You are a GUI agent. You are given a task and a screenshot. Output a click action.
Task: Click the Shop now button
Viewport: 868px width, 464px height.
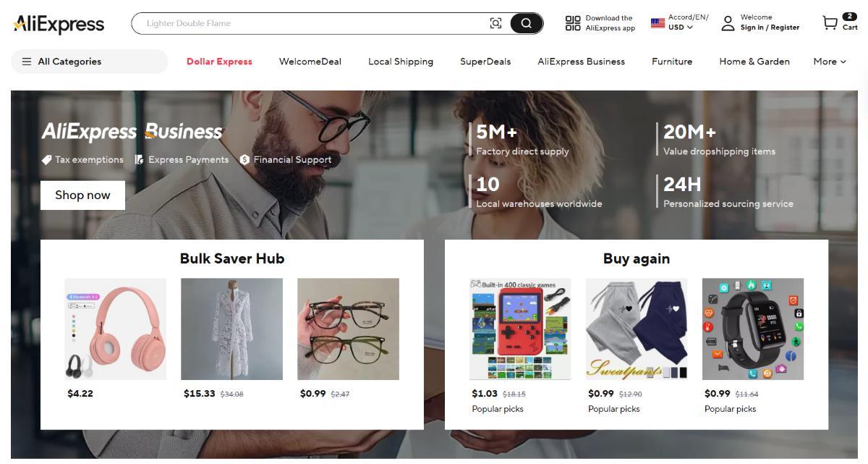82,195
